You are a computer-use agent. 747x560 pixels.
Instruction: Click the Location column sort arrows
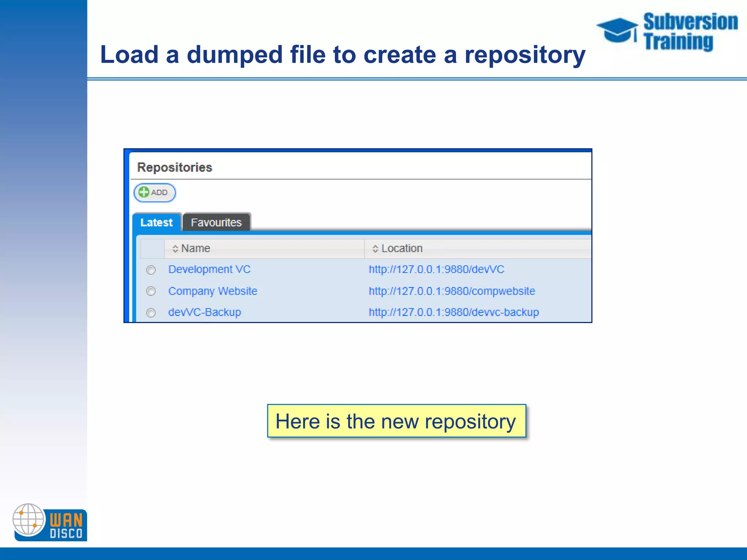(x=375, y=249)
